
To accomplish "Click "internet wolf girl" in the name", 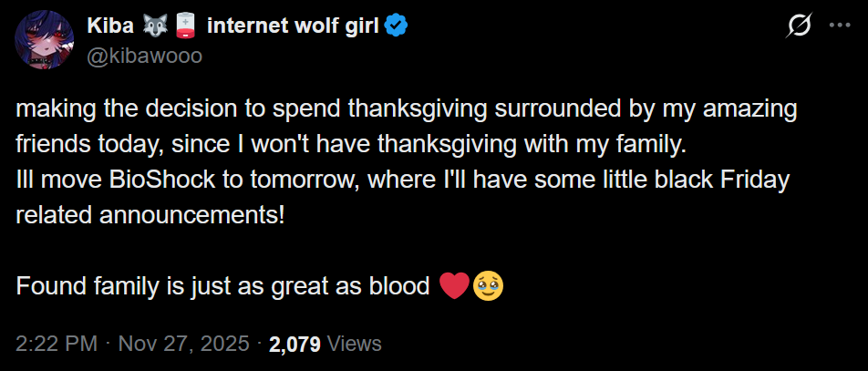I will (292, 26).
